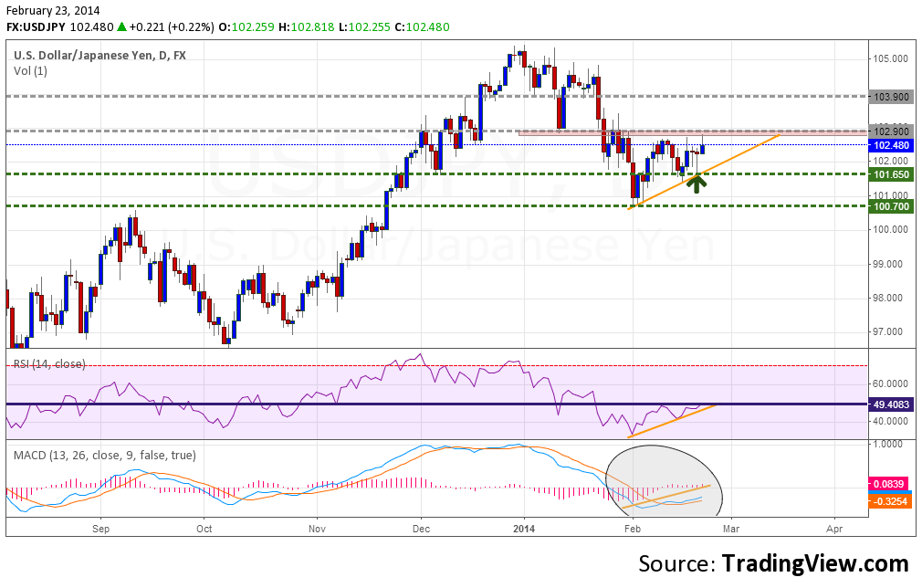Image resolution: width=922 pixels, height=588 pixels.
Task: Click the Oct date axis label
Action: pos(204,529)
